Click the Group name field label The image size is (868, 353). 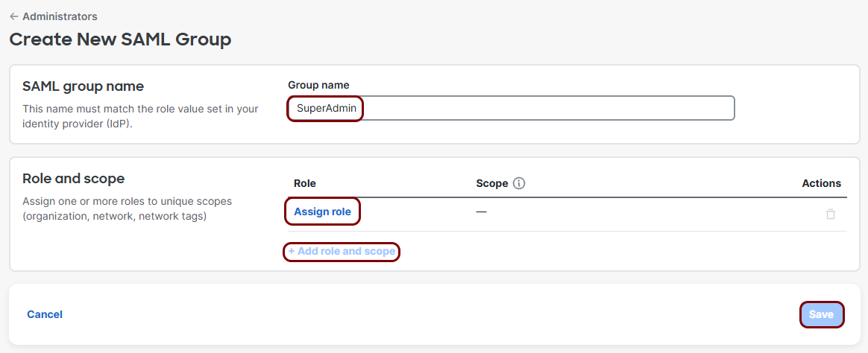(318, 85)
